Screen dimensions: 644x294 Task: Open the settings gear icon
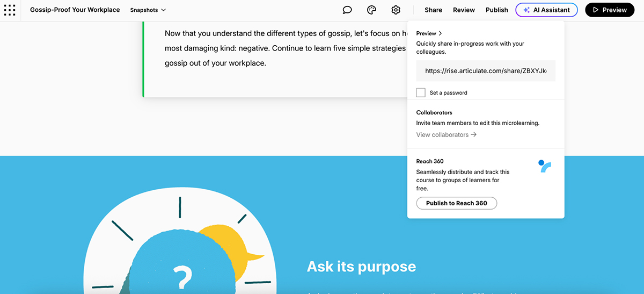(396, 10)
